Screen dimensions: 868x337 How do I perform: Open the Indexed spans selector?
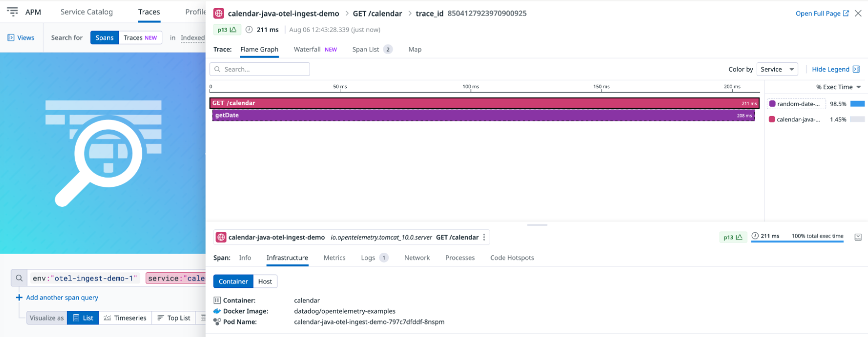[x=192, y=38]
